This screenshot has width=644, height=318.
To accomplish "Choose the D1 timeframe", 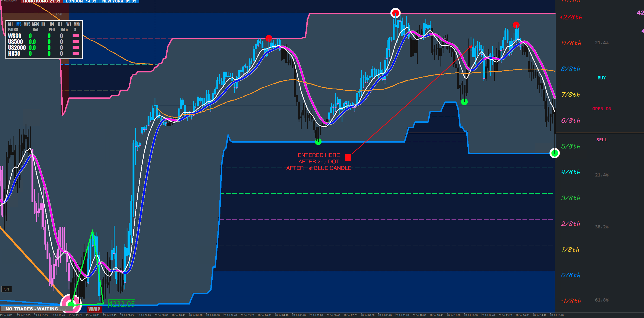I will [60, 24].
